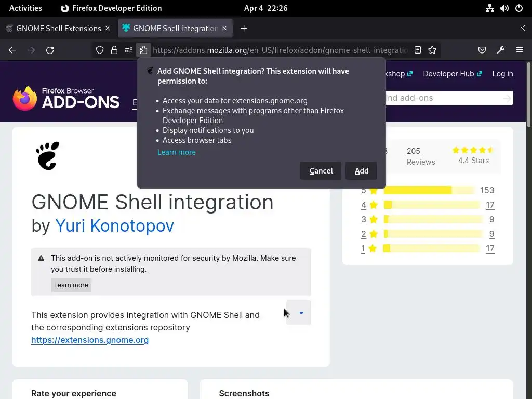Open the clock showing Apr 4 22:26

[x=265, y=8]
